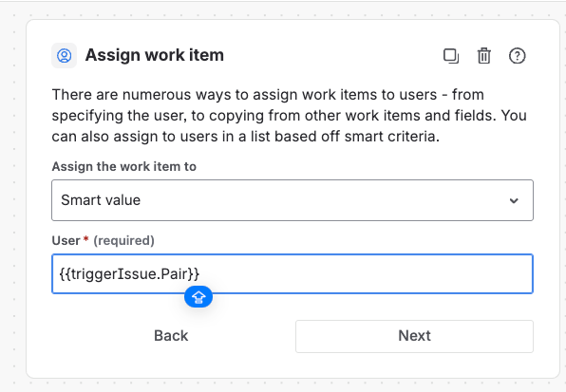Click the User field label

(x=66, y=240)
